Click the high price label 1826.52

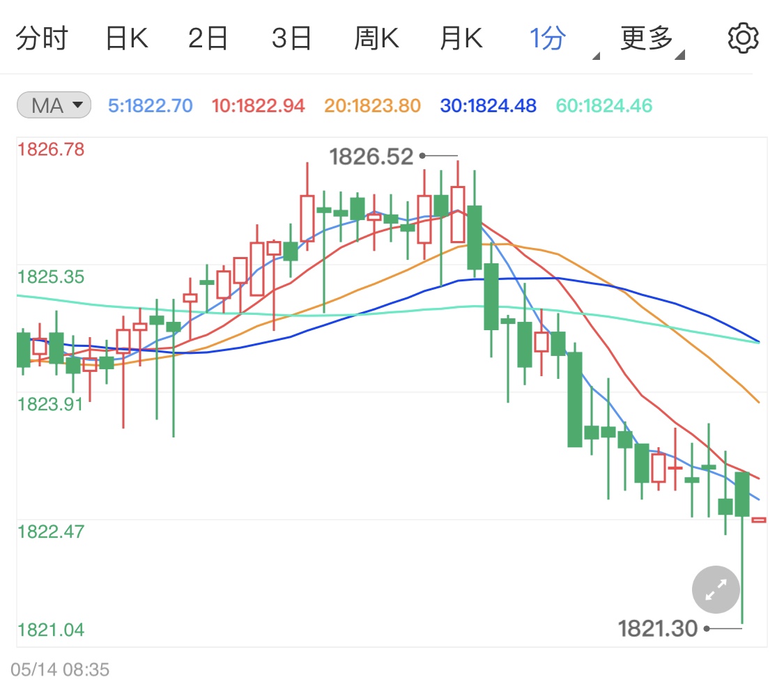(x=371, y=157)
